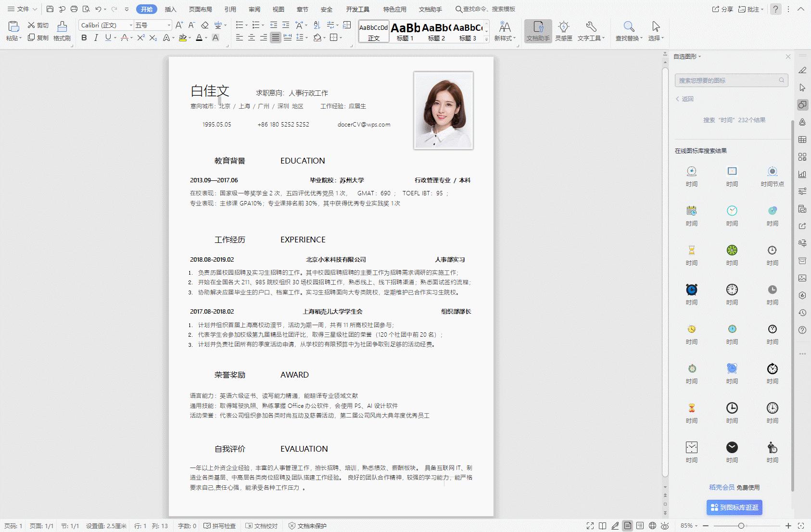Click the Print icon in quick toolbar
This screenshot has height=532, width=811.
74,9
